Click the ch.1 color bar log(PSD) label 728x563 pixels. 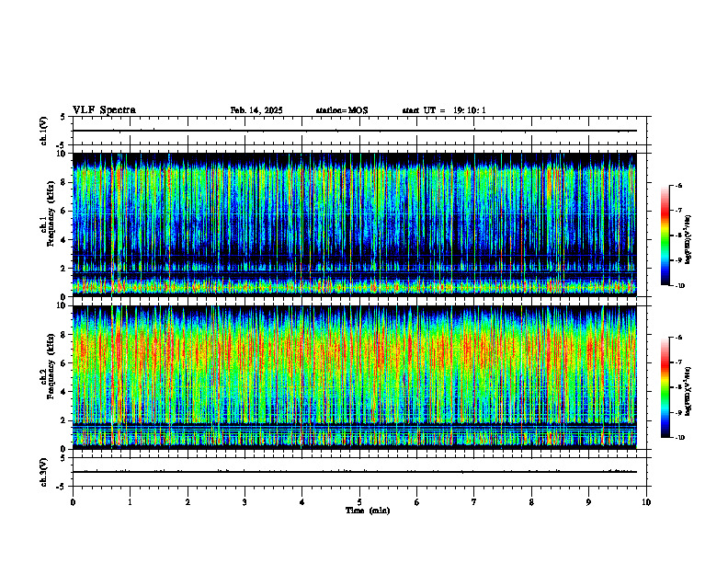tap(689, 240)
